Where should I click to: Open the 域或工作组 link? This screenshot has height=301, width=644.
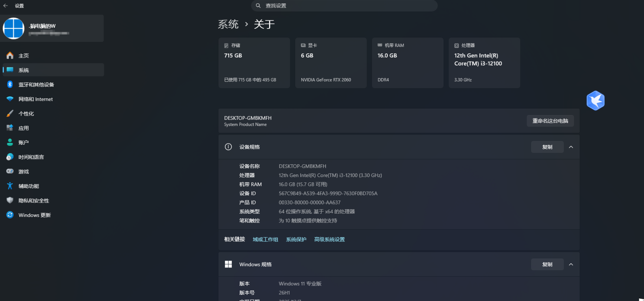coord(265,239)
